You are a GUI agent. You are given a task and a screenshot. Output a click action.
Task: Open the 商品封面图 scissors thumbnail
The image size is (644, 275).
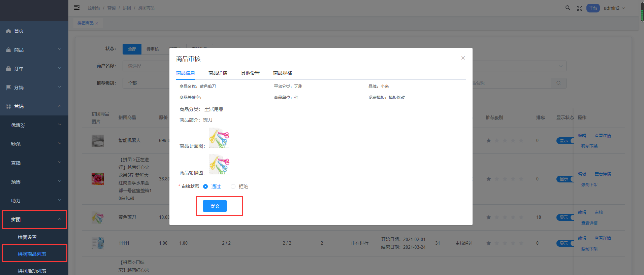click(219, 138)
